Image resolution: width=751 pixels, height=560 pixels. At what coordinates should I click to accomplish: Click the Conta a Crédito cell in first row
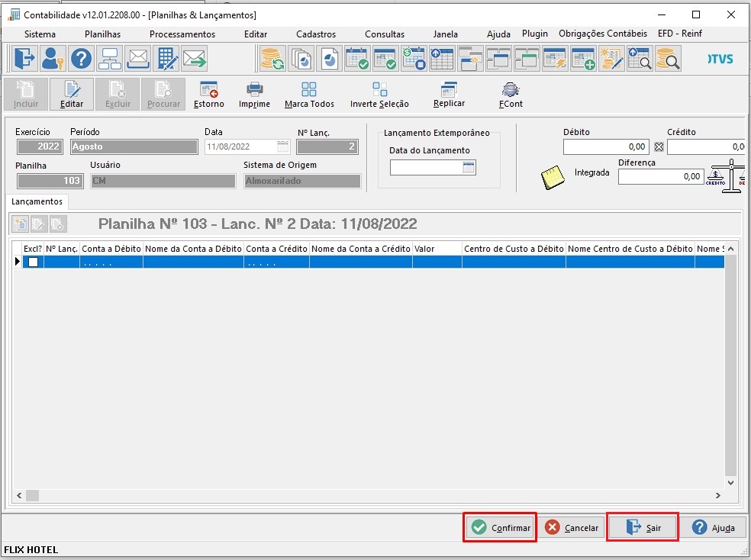click(276, 262)
